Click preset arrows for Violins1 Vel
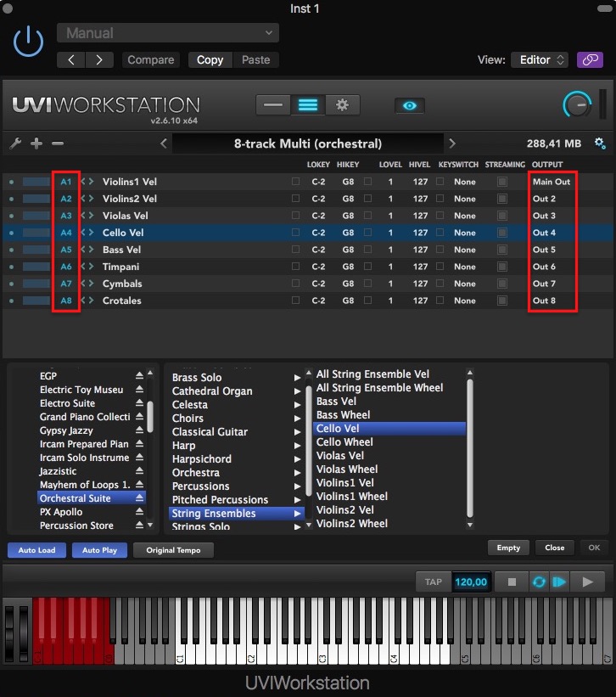 87,182
